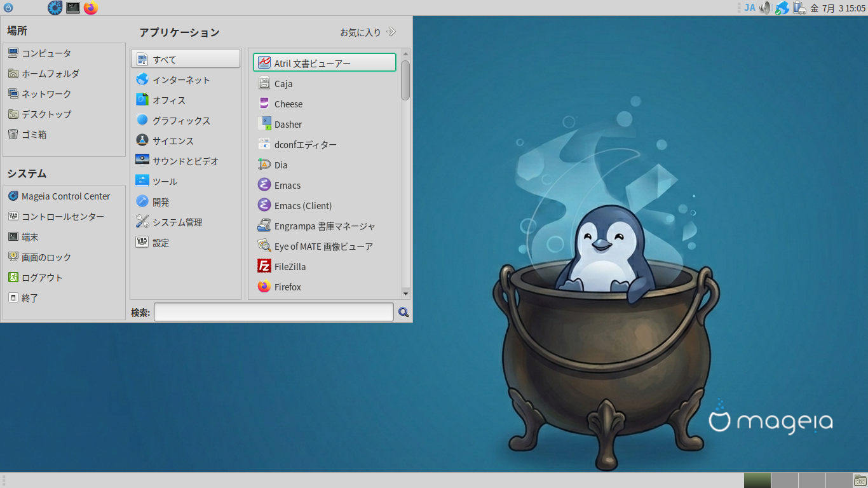
Task: Toggle the main menu button in the top panel
Action: click(8, 8)
